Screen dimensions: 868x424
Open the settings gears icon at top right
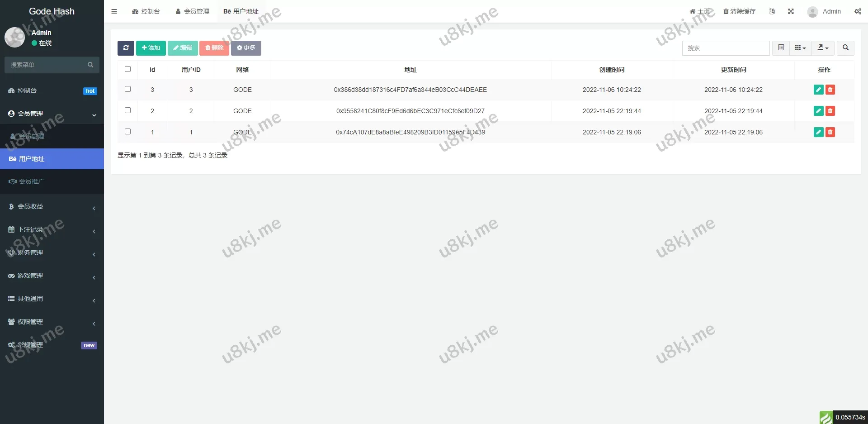click(858, 11)
